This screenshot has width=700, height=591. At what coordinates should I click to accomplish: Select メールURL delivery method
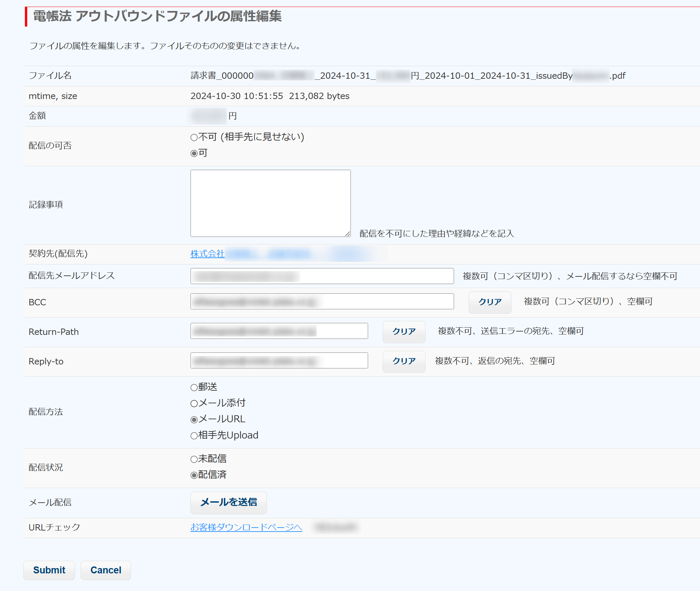tap(194, 420)
